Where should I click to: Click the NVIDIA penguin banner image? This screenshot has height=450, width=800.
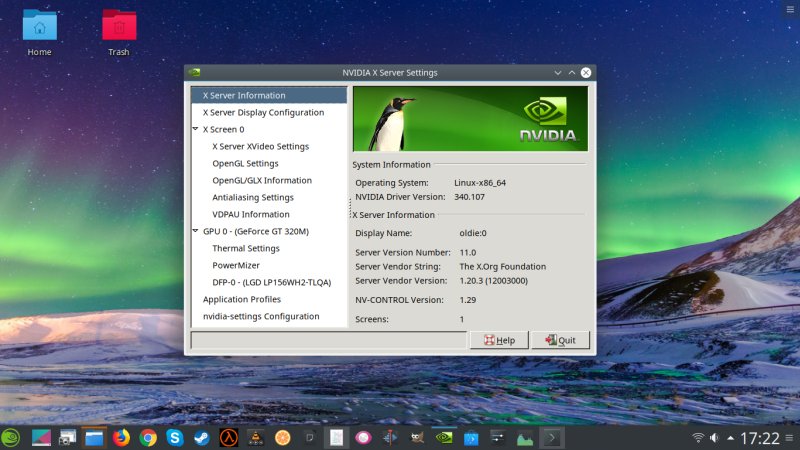470,118
